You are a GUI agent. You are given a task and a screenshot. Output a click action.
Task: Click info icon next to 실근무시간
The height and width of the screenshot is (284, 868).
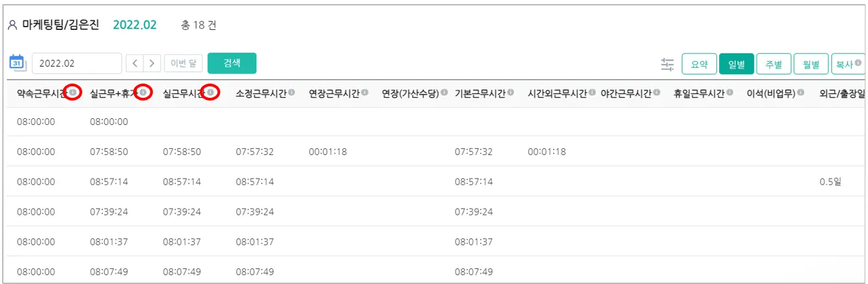point(212,92)
